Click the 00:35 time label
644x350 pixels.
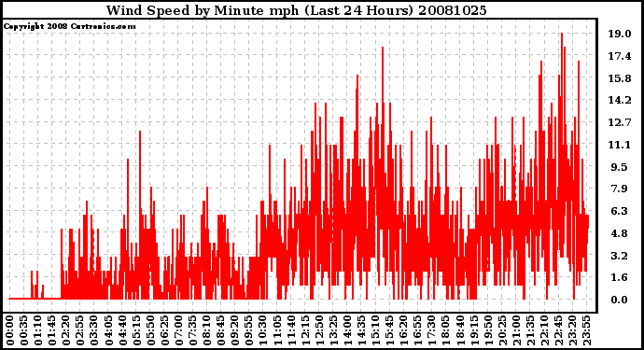(x=24, y=330)
